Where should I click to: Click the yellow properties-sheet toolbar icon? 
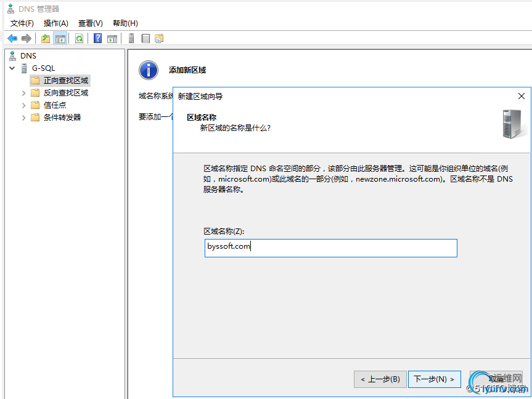[x=159, y=39]
